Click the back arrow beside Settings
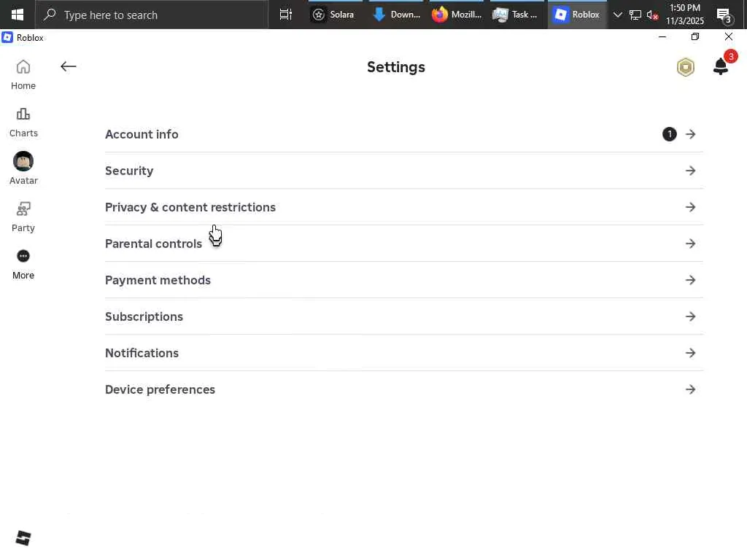The width and height of the screenshot is (747, 560). coord(69,67)
